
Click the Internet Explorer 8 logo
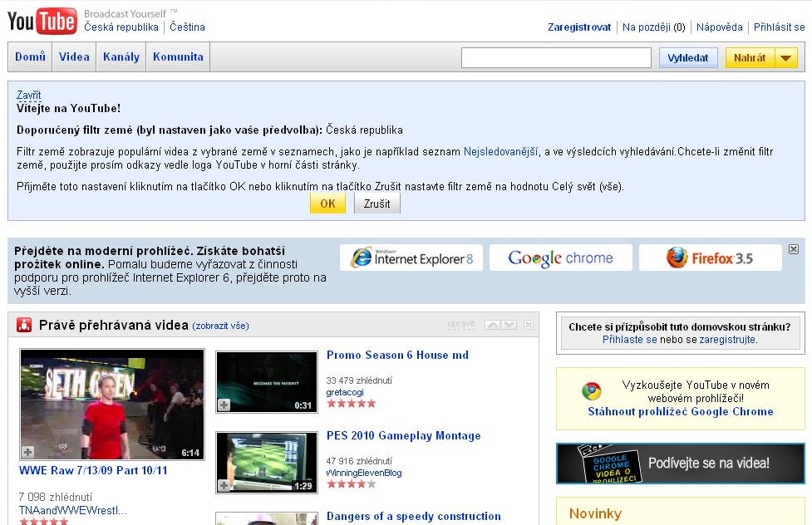click(x=411, y=258)
